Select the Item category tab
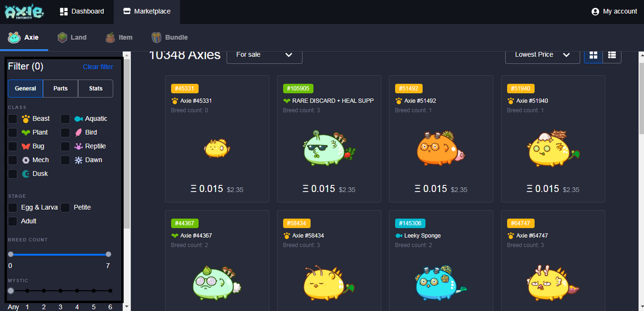This screenshot has height=311, width=644. tap(119, 37)
